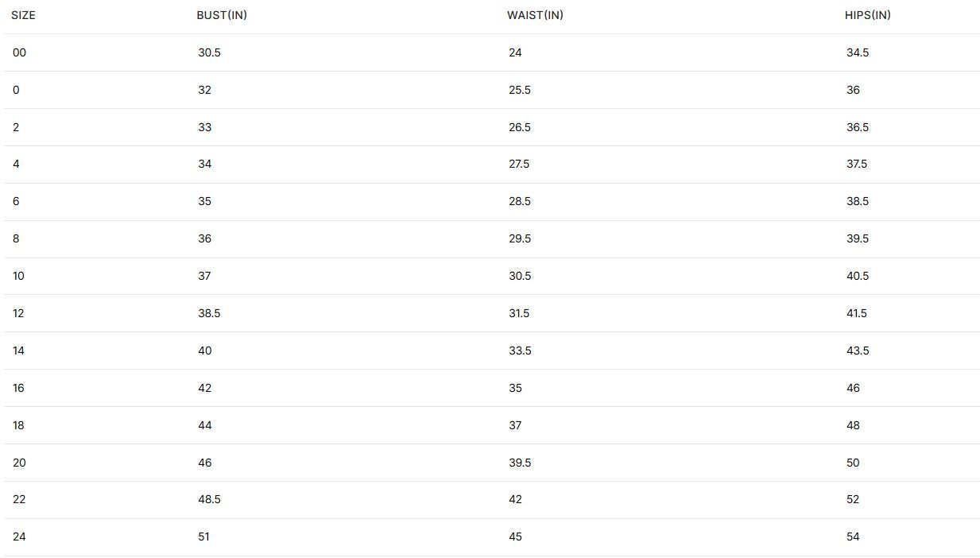Click bust value 33 for size 2
980x558 pixels.
(x=204, y=127)
